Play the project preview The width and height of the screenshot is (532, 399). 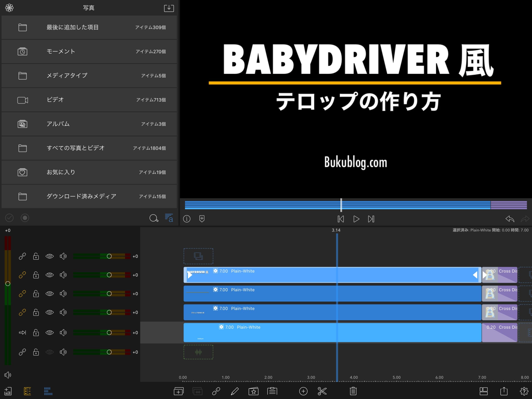tap(356, 219)
